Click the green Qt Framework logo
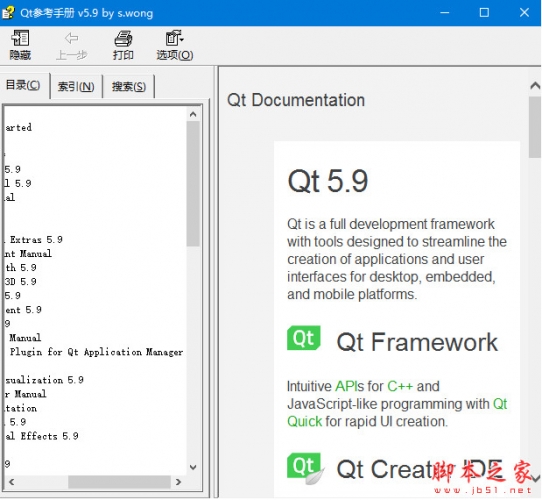 pos(303,338)
